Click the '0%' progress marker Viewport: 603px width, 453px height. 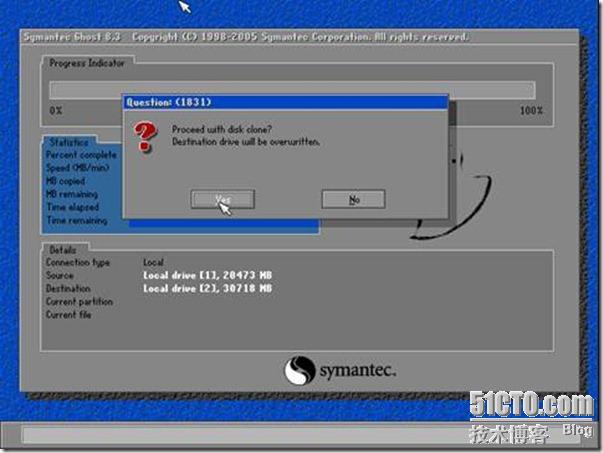pyautogui.click(x=56, y=111)
